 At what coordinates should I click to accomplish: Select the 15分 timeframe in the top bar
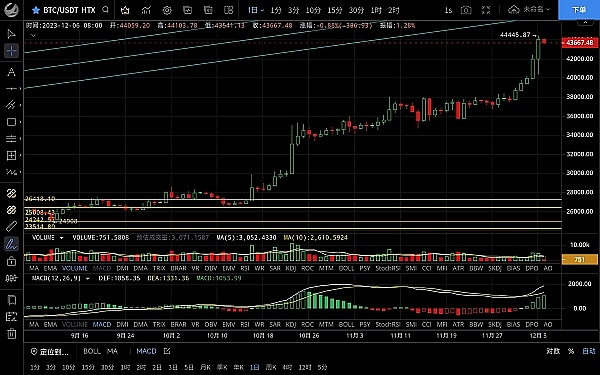click(334, 10)
